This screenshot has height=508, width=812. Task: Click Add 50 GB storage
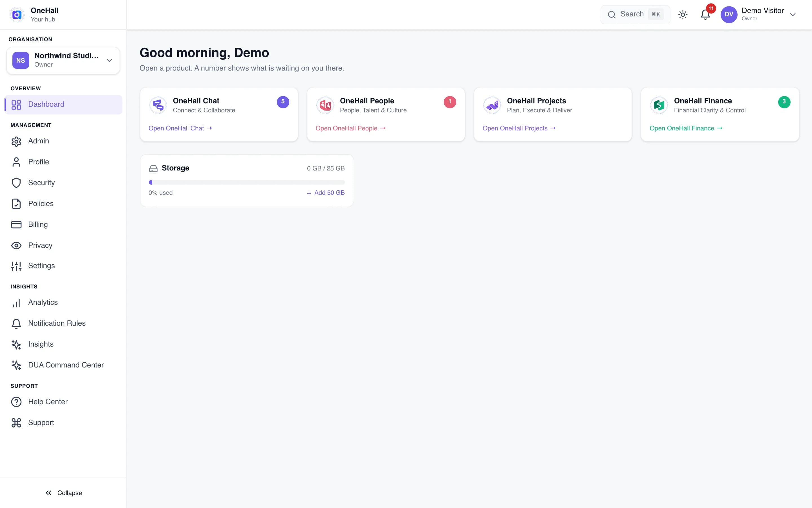pyautogui.click(x=325, y=193)
